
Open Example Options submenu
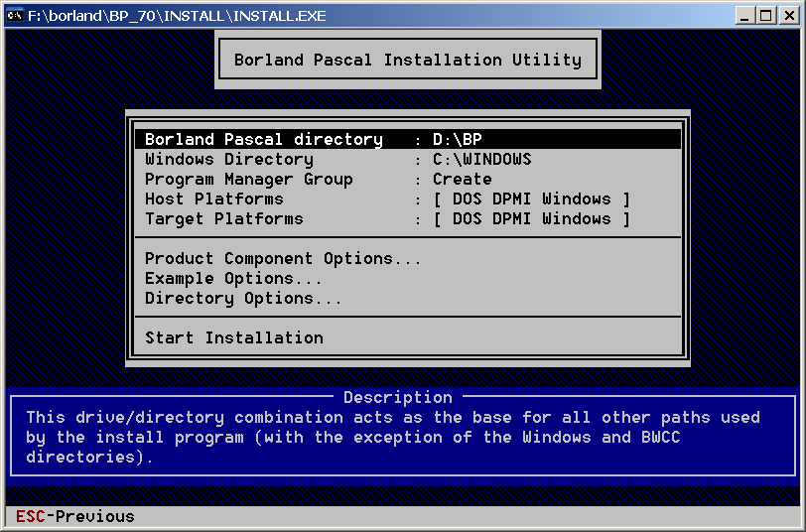pyautogui.click(x=408, y=279)
